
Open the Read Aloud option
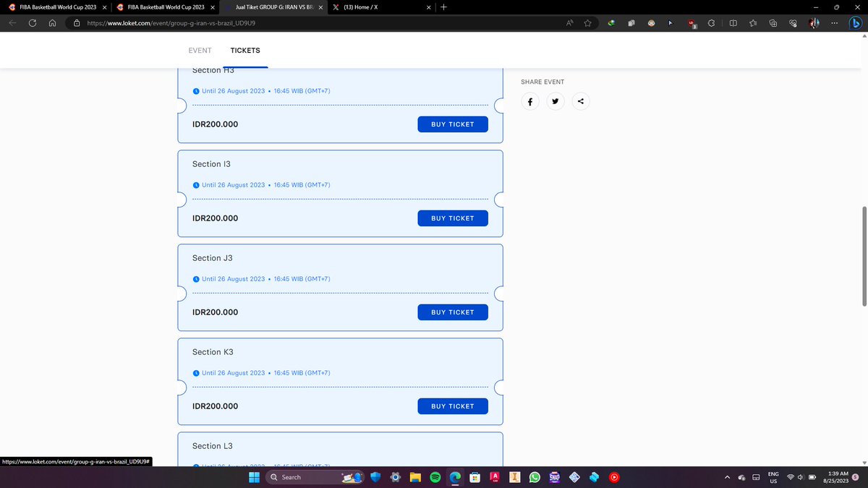570,22
